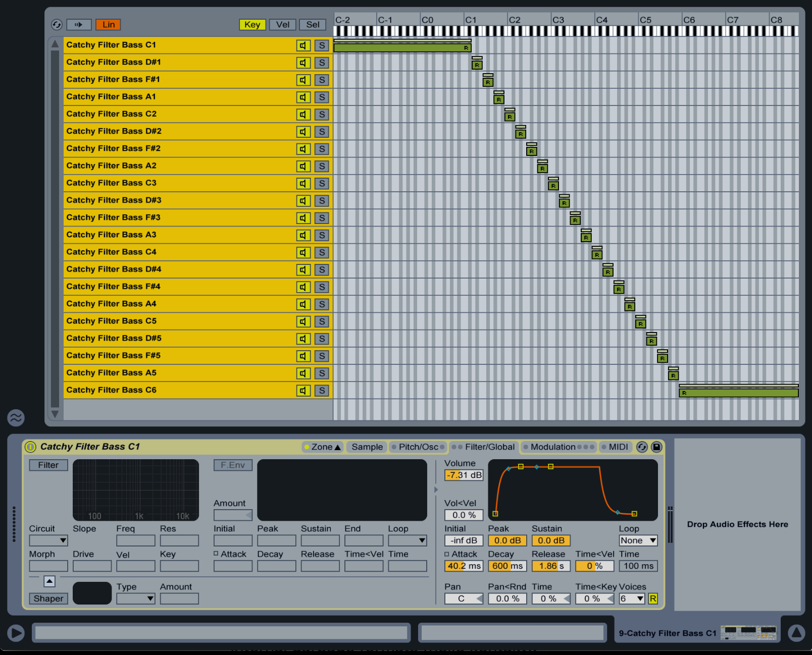Click the hot-swap icon in zone editor header
Screen dimensions: 812x655
[x=57, y=25]
